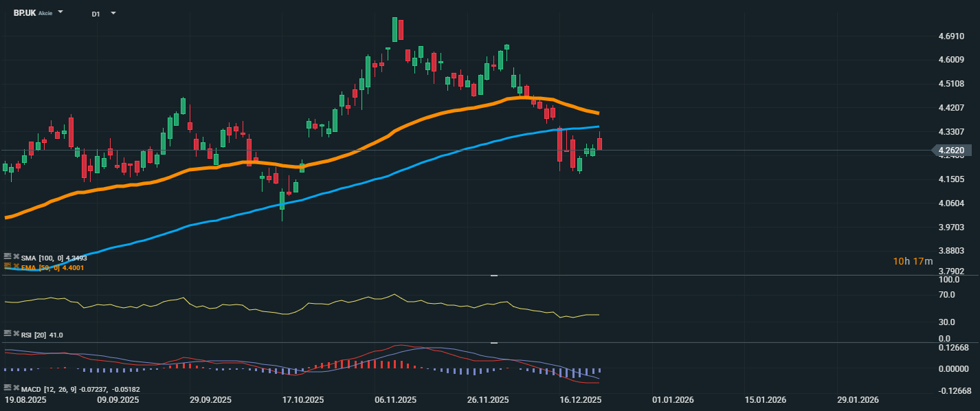This screenshot has width=980, height=411.
Task: Remove the RSI [20] indicator
Action: pos(16,333)
